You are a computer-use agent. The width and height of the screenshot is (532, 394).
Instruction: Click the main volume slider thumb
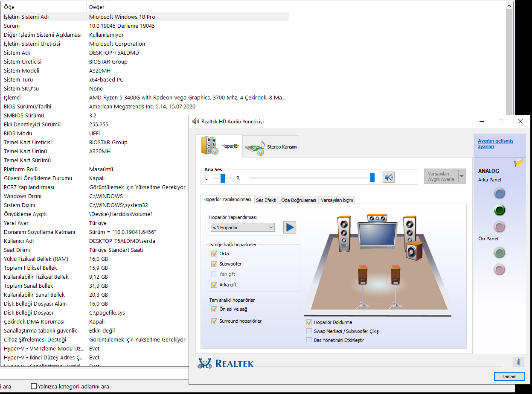[372, 178]
